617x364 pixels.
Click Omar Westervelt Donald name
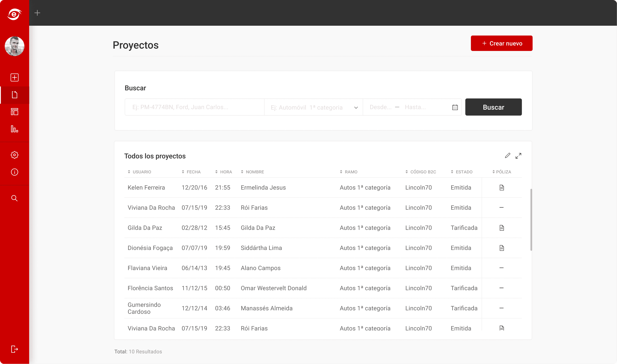point(274,288)
